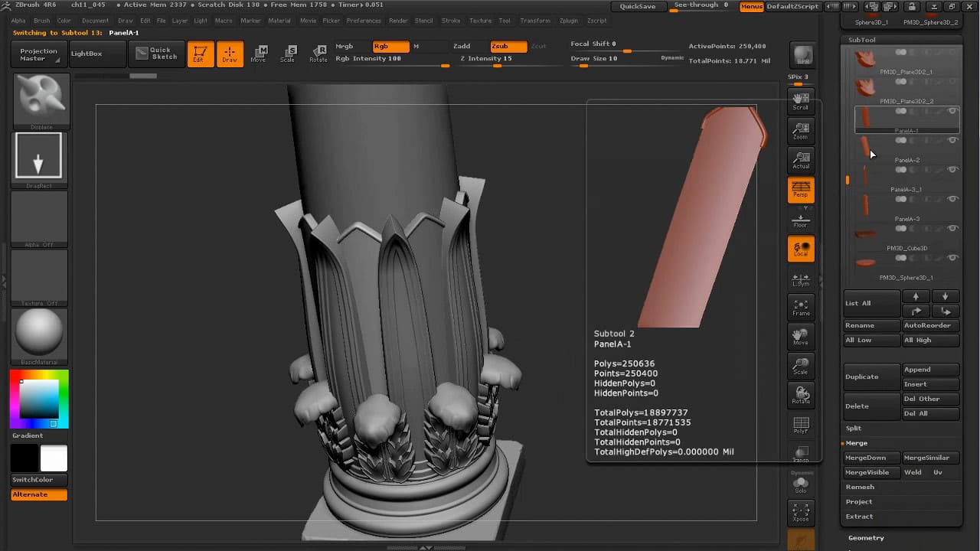This screenshot has height=551, width=980.
Task: Select the Scroll navigation icon
Action: coord(800,101)
